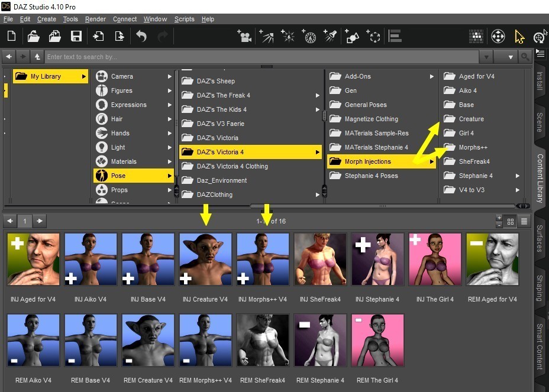This screenshot has width=549, height=392.
Task: Go back using the search bar left arrow
Action: coord(9,57)
